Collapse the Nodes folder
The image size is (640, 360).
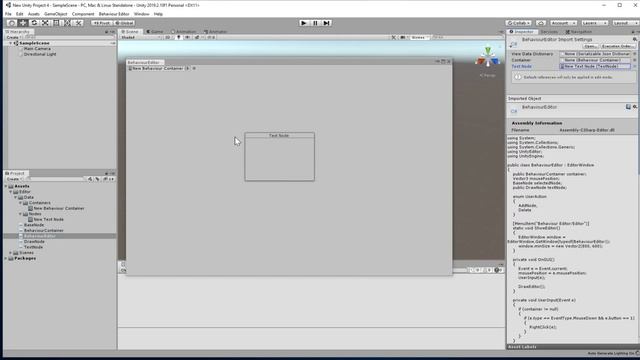[20, 214]
